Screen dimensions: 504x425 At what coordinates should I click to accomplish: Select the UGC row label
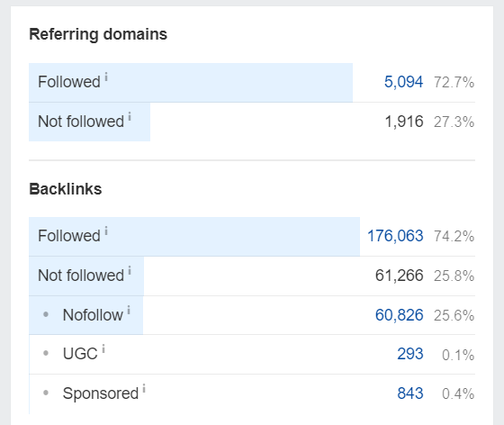coord(80,354)
